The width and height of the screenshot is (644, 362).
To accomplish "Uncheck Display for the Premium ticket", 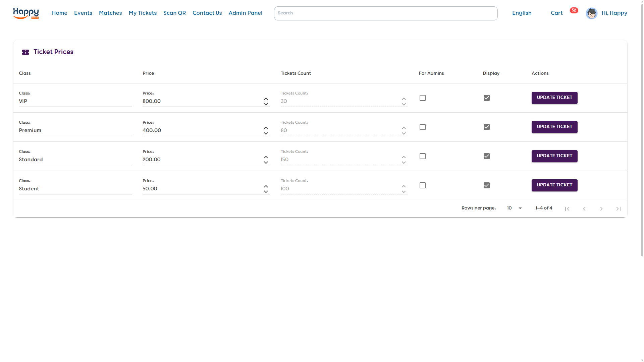I will (487, 127).
